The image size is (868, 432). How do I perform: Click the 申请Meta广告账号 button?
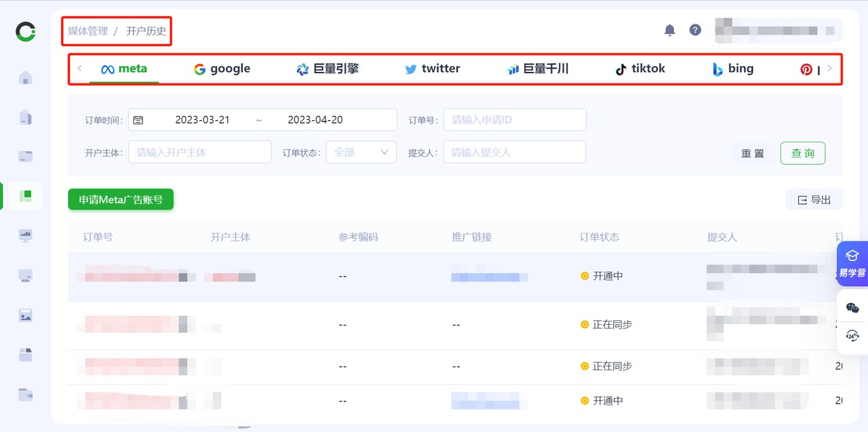(x=121, y=200)
